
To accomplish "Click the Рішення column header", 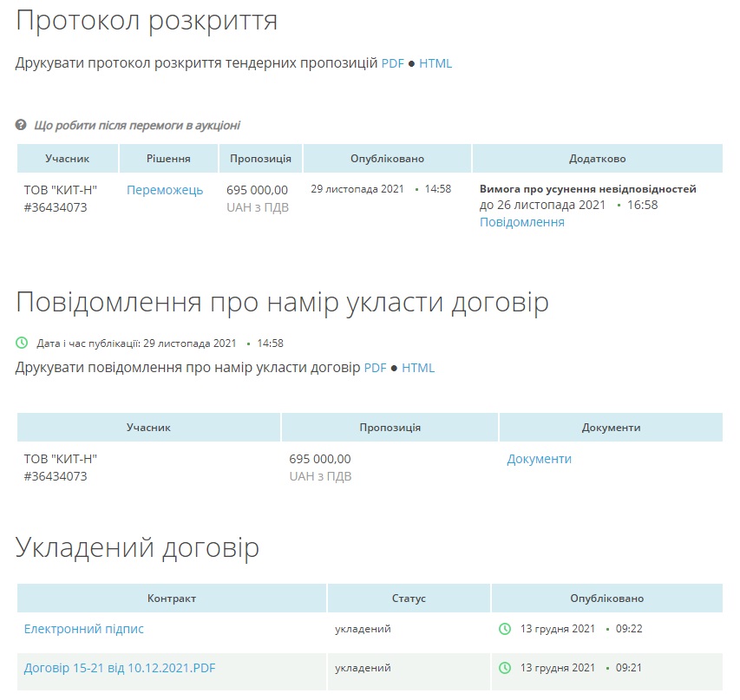I will coord(168,159).
